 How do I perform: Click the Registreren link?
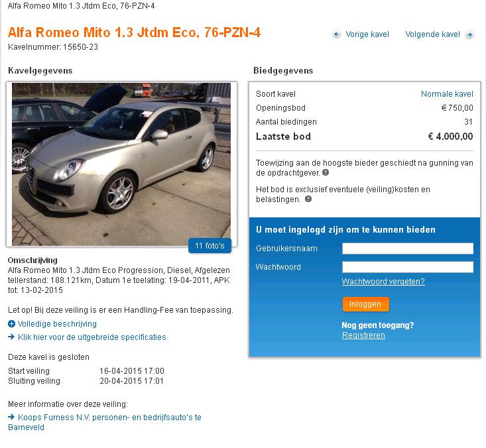click(x=363, y=335)
